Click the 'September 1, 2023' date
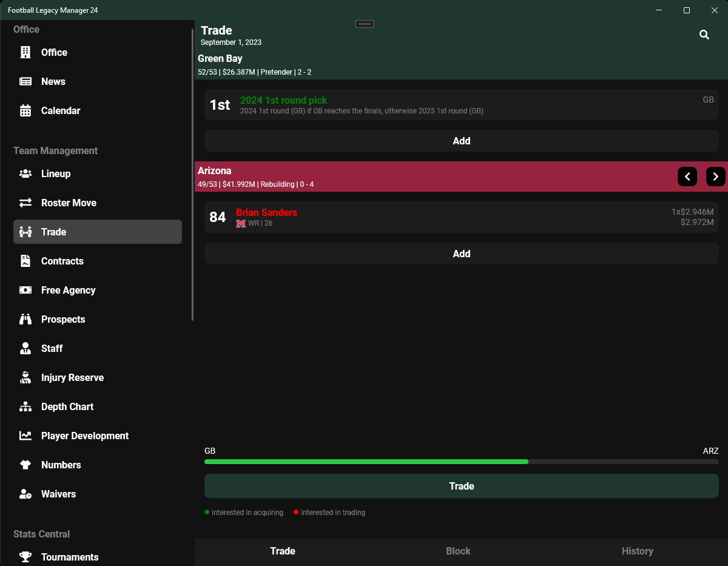Image resolution: width=728 pixels, height=566 pixels. coord(231,42)
